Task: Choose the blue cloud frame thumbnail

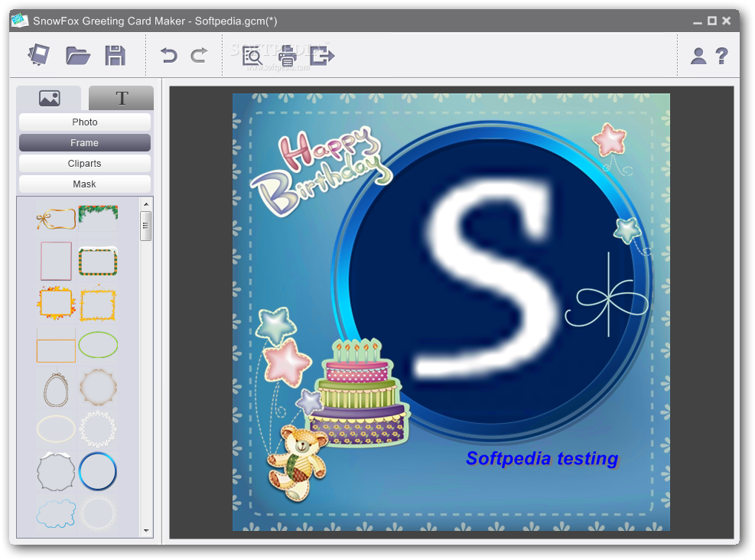Action: pyautogui.click(x=57, y=514)
